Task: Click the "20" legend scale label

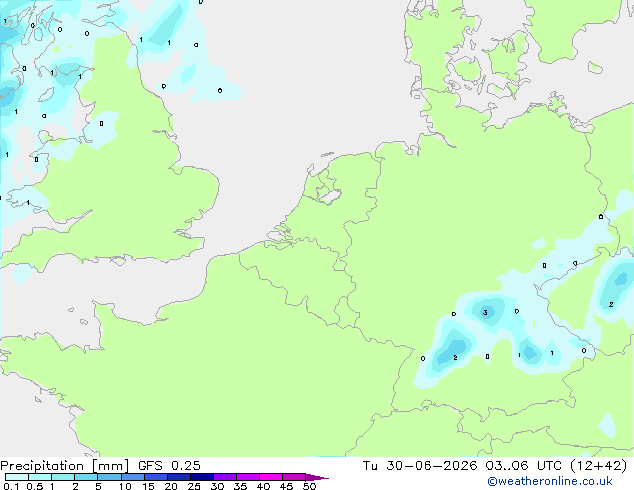Action: (x=171, y=486)
